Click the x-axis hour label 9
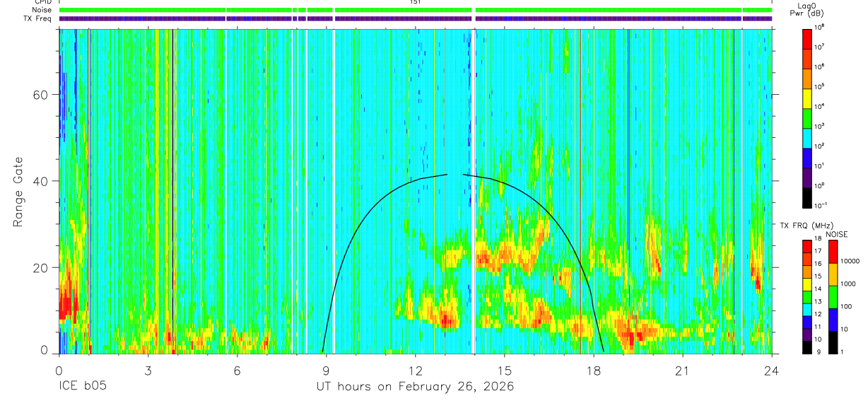Viewport: 868px width, 401px height. click(326, 371)
